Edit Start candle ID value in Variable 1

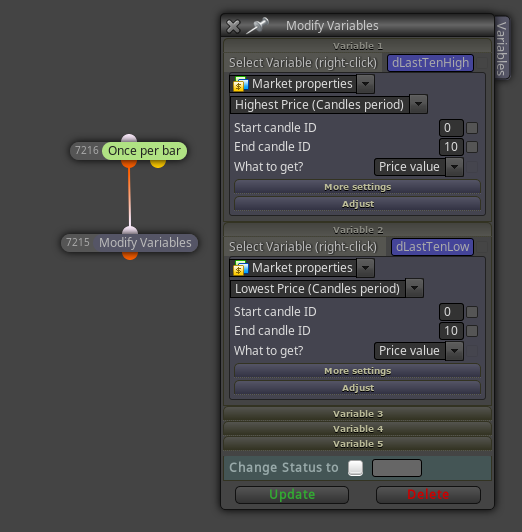pyautogui.click(x=451, y=128)
